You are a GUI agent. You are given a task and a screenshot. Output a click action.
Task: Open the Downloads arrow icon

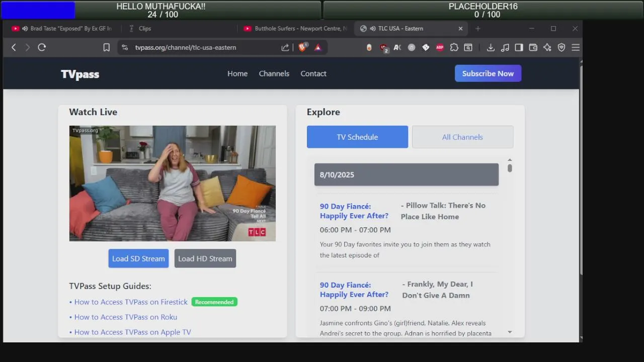[491, 47]
